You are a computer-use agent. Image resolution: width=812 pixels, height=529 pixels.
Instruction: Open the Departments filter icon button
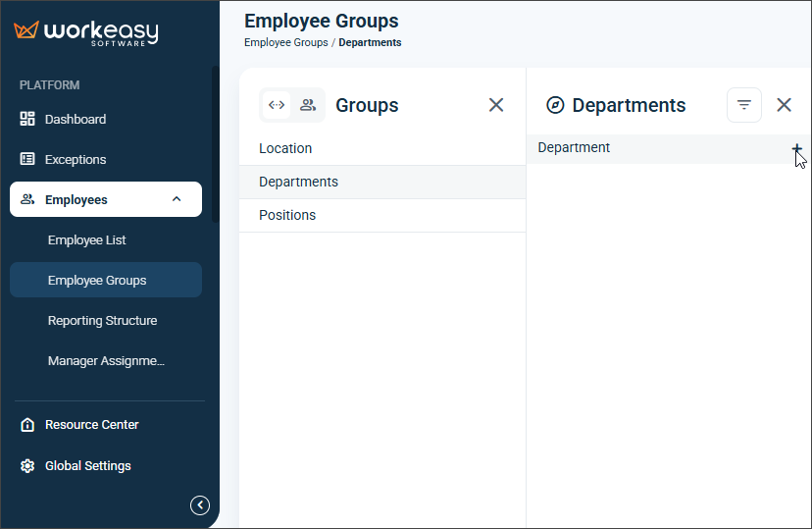click(x=744, y=105)
